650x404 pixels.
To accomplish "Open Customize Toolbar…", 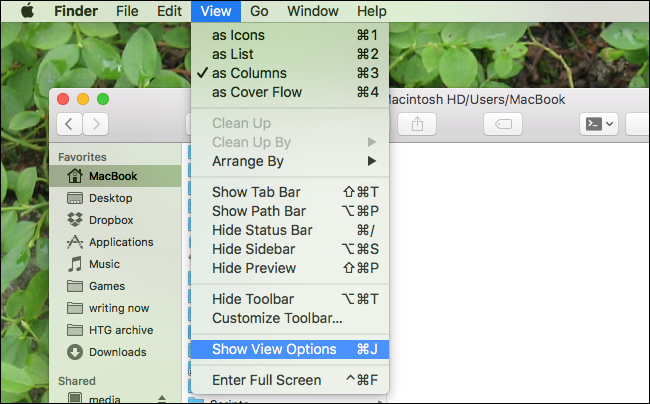I will point(290,318).
